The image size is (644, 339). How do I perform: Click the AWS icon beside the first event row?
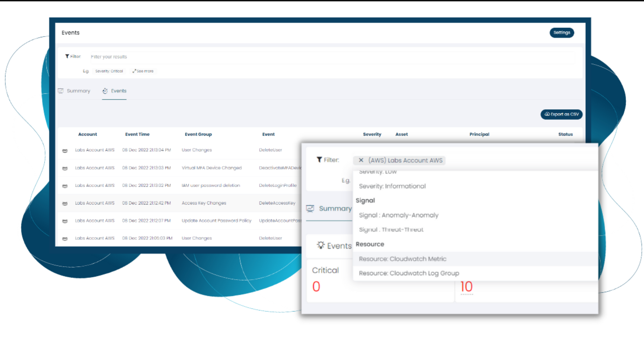tap(65, 150)
